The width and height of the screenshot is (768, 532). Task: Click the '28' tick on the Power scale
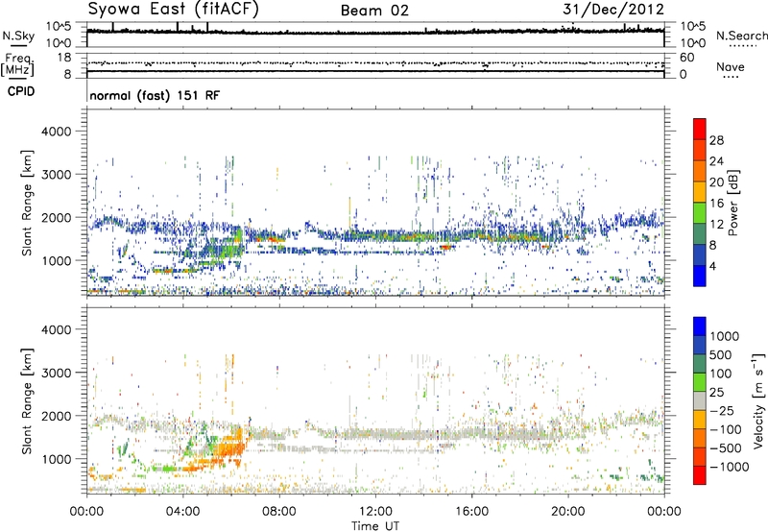point(716,140)
